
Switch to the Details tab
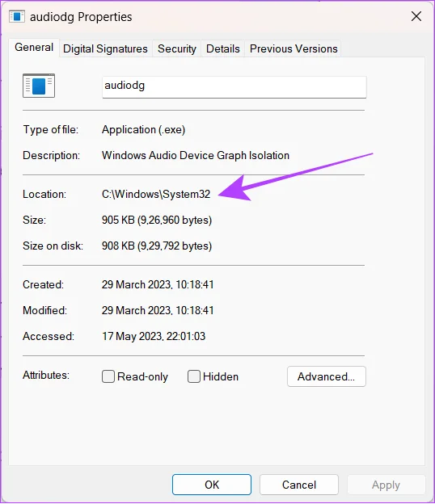[x=223, y=48]
